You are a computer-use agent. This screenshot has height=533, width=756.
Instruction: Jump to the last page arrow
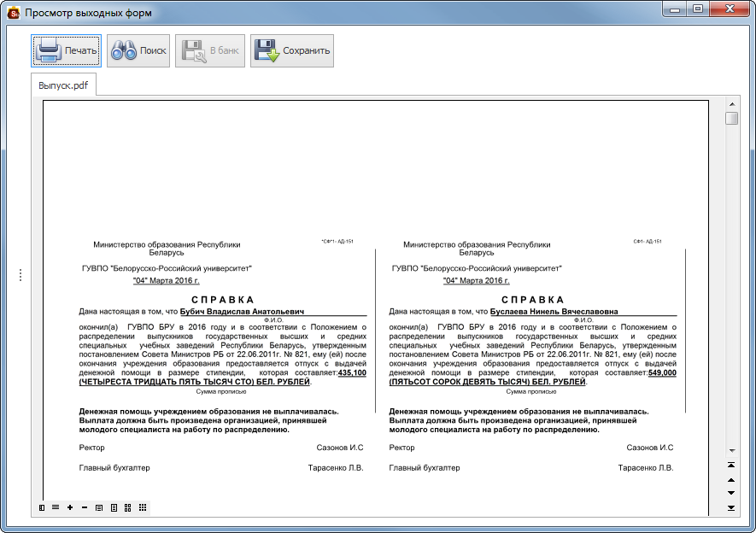click(731, 507)
